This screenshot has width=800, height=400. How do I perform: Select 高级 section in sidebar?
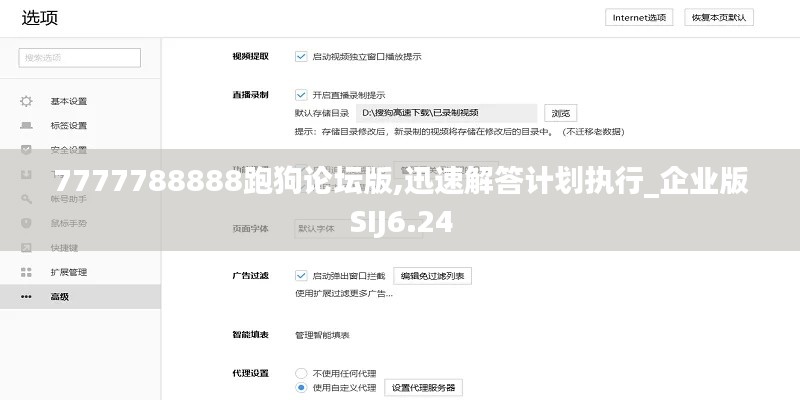pyautogui.click(x=80, y=296)
